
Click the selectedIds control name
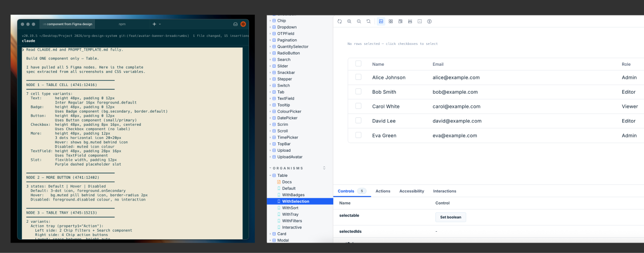click(350, 231)
